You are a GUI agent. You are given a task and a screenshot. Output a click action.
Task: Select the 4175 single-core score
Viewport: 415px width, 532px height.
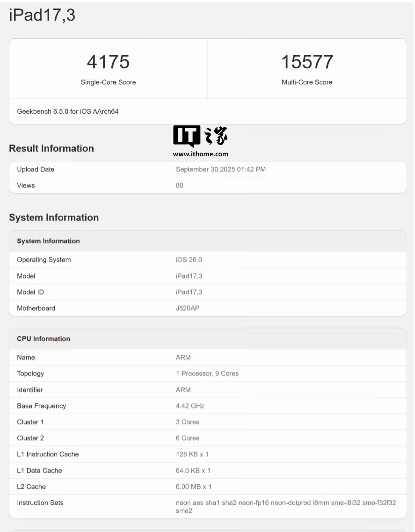click(x=108, y=62)
